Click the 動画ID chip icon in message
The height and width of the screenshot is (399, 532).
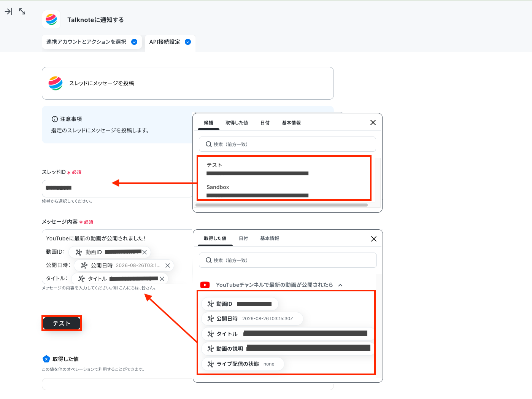pos(79,252)
